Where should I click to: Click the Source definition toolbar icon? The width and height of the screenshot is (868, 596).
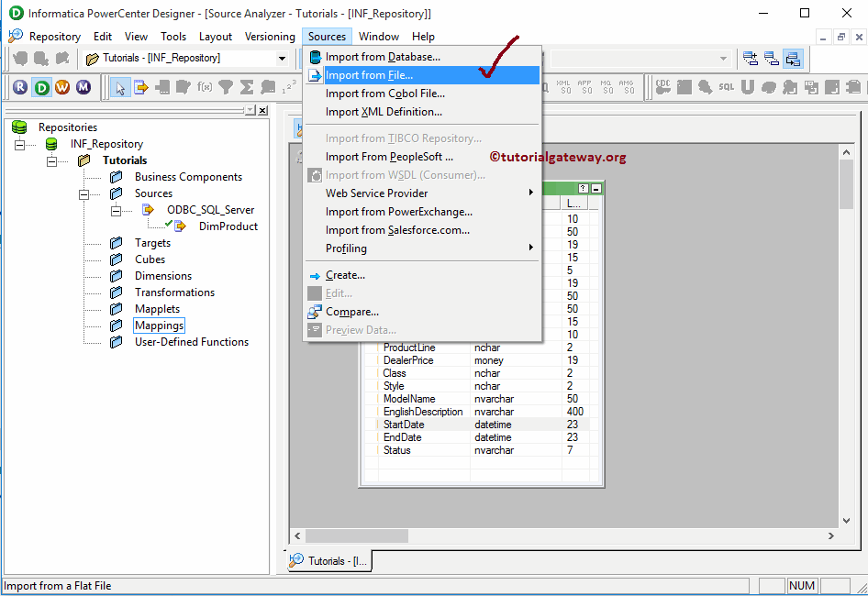click(141, 87)
